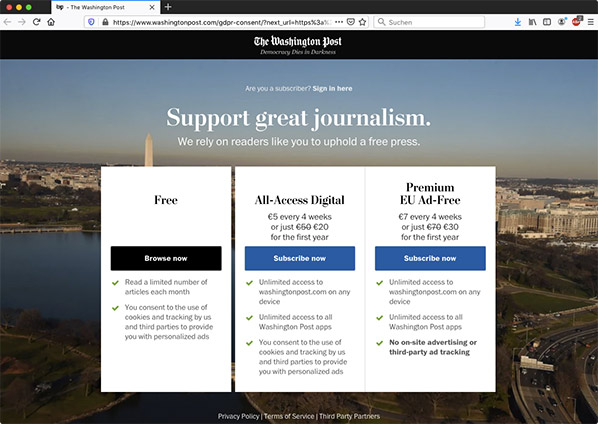This screenshot has width=598, height=424.
Task: Click the Sign in here link
Action: (332, 88)
